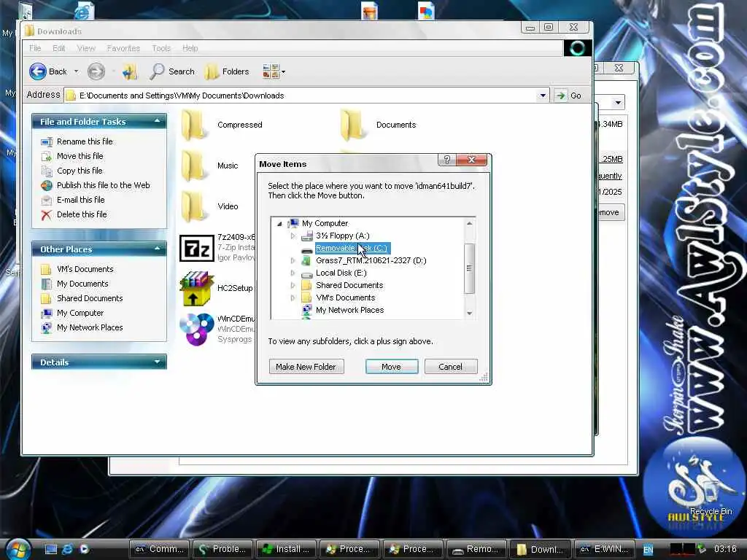The height and width of the screenshot is (560, 747).
Task: Open My Computer in Other Places
Action: [80, 313]
